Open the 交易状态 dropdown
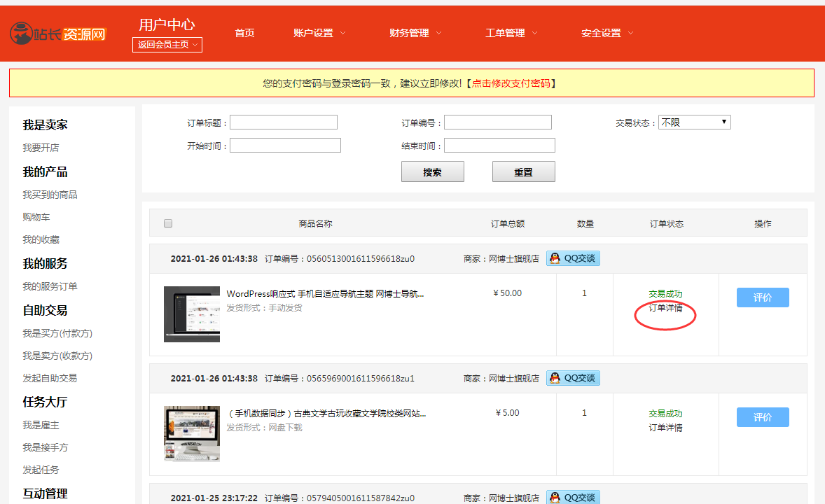 [694, 122]
